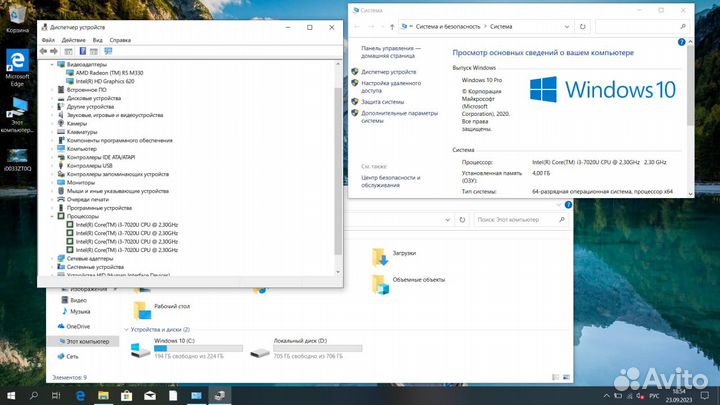This screenshot has height=405, width=720.
Task: Open the System window address bar dropdown
Action: pyautogui.click(x=567, y=27)
